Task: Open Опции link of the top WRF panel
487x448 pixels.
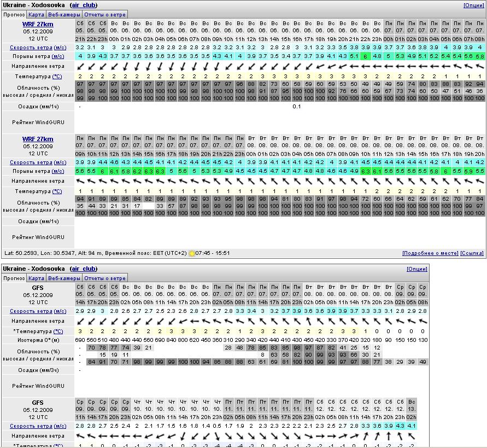Action: click(473, 5)
